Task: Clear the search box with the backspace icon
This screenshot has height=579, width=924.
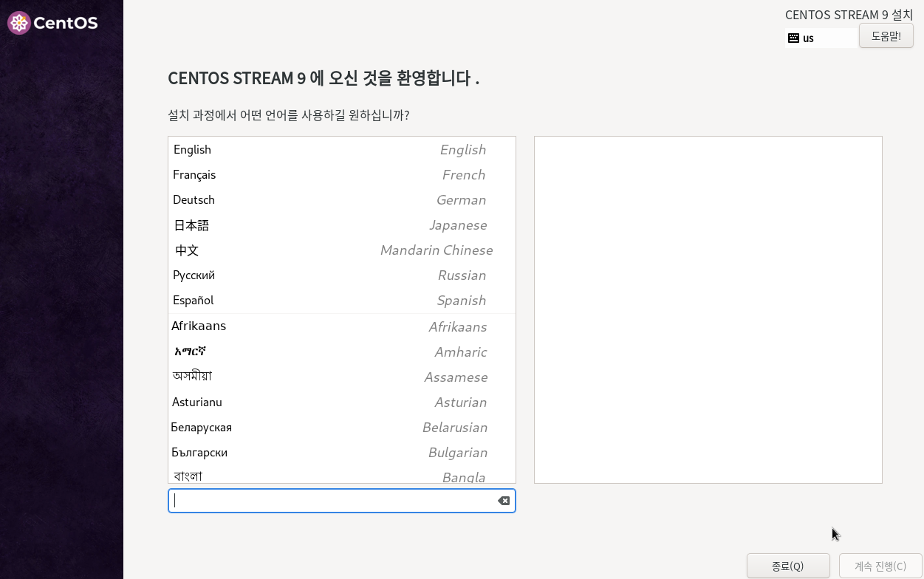Action: tap(504, 501)
